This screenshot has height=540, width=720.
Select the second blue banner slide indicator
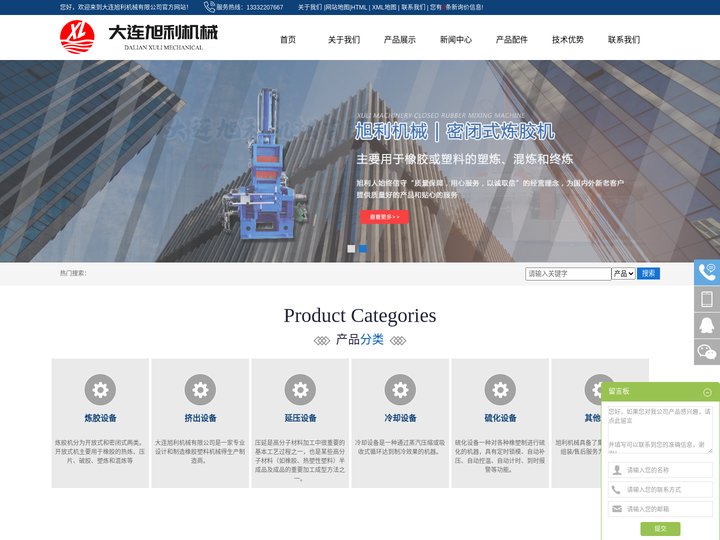(x=363, y=248)
